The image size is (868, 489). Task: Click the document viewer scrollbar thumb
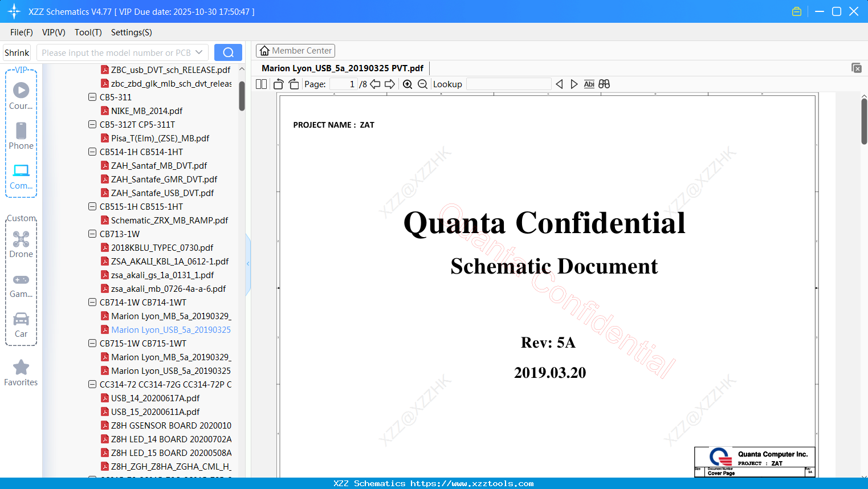(x=864, y=121)
